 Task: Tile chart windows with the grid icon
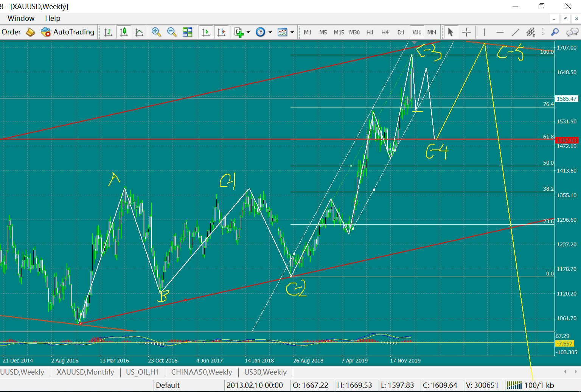pyautogui.click(x=187, y=32)
